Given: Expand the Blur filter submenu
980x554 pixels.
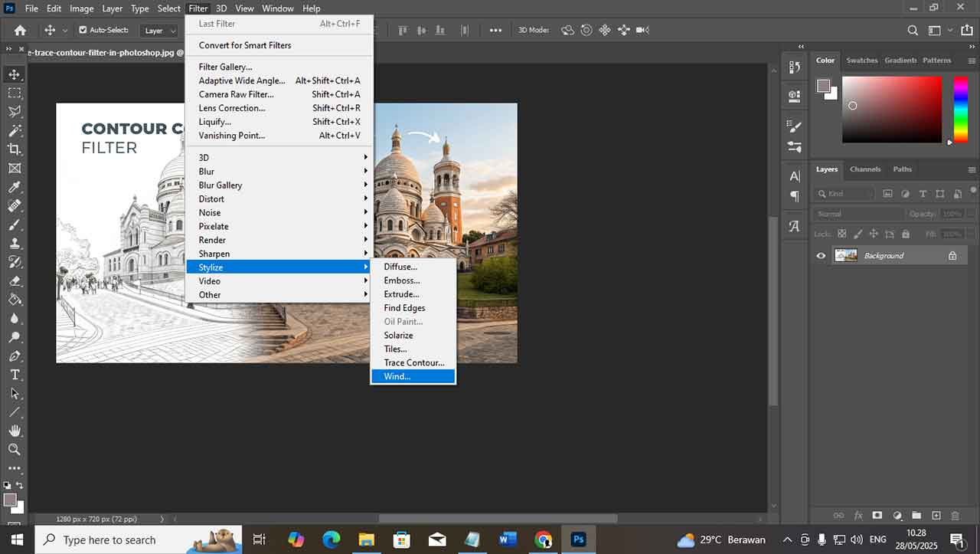Looking at the screenshot, I should (279, 172).
